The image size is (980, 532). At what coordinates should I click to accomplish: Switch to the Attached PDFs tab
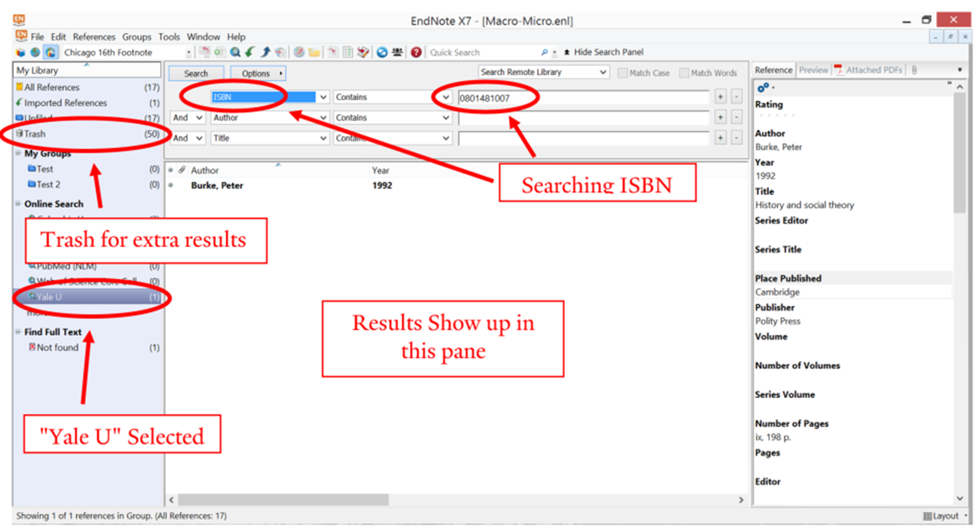pos(869,70)
